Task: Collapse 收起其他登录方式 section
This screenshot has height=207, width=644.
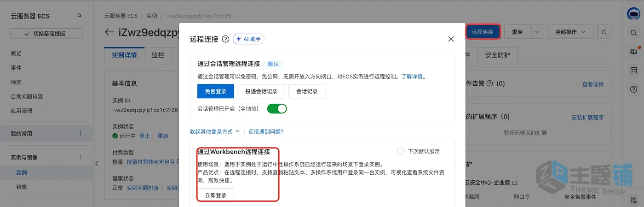Action: coord(215,131)
